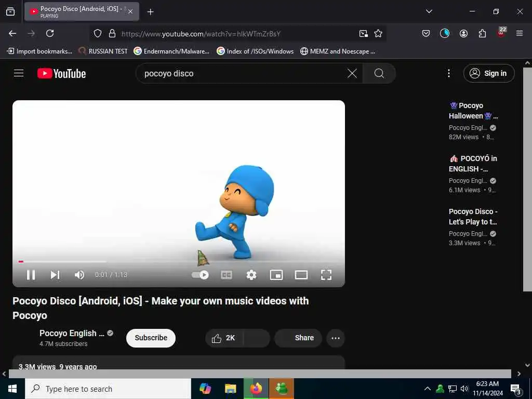Open the blue circular extension icon
Image resolution: width=532 pixels, height=399 pixels.
(445, 33)
